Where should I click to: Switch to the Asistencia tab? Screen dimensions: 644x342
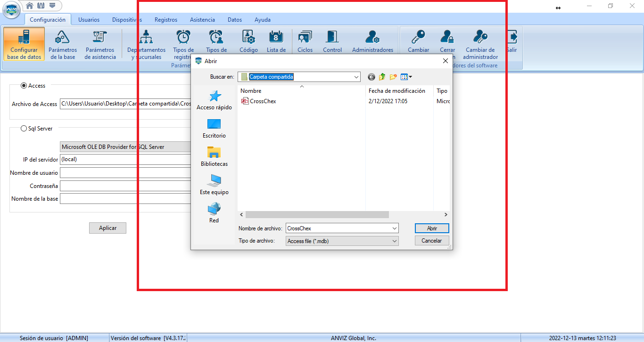point(202,20)
